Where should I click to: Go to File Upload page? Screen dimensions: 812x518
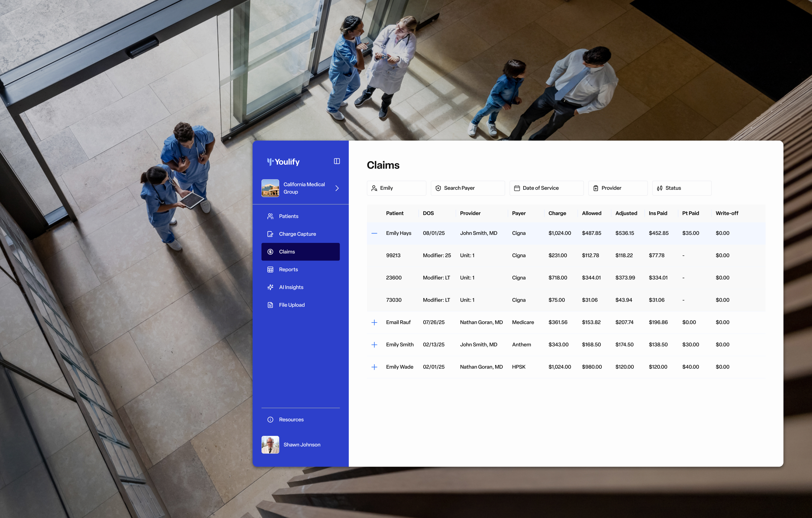(x=301, y=305)
